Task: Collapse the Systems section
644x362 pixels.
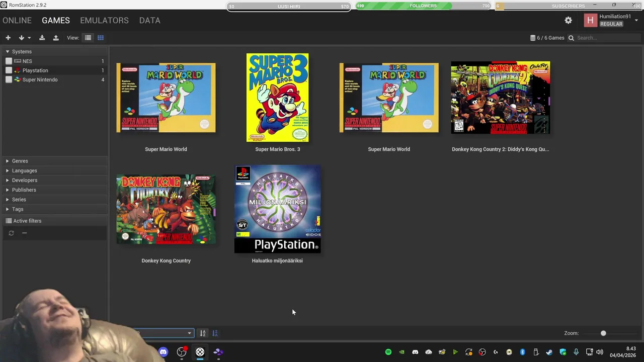Action: click(x=8, y=52)
